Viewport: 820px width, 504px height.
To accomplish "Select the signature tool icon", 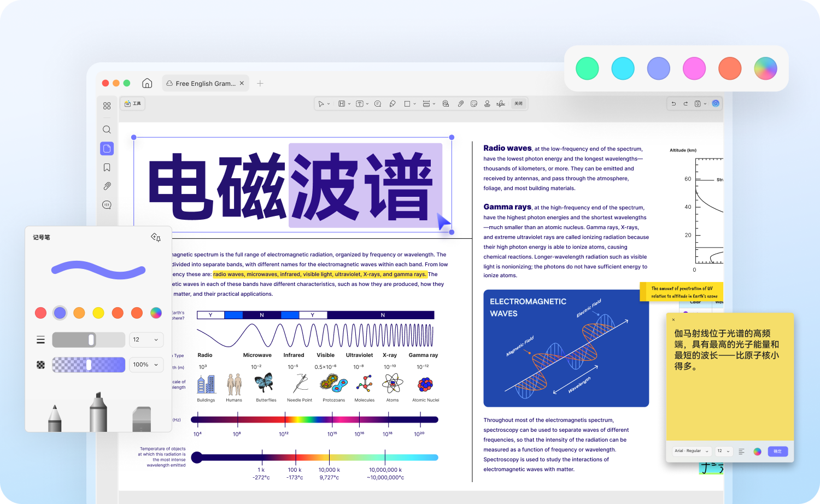I will click(x=501, y=104).
